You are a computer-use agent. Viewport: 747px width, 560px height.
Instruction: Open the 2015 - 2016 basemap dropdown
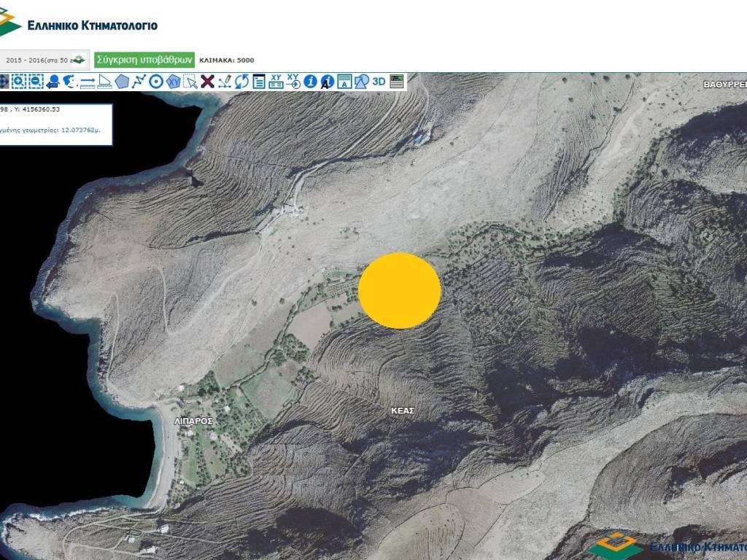point(44,60)
